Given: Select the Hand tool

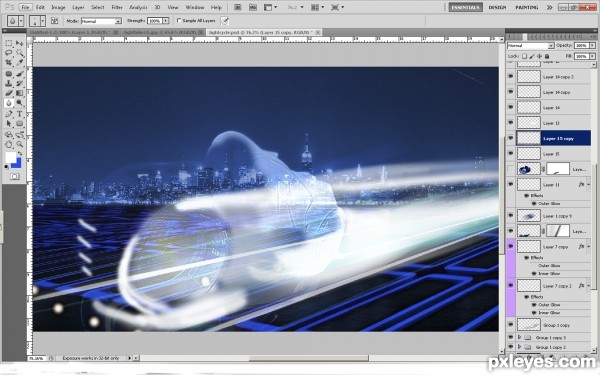Looking at the screenshot, I should (9, 144).
